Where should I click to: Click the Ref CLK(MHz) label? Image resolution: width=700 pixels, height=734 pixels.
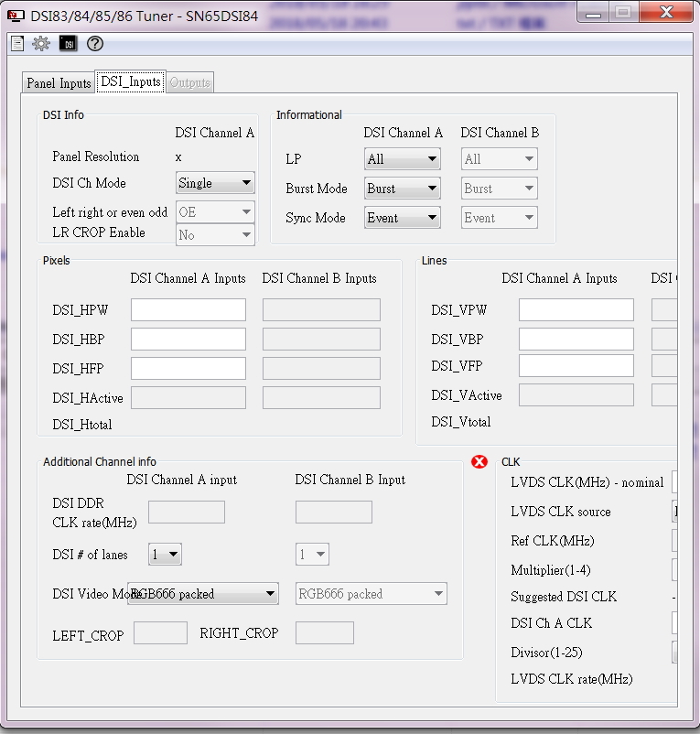(553, 541)
